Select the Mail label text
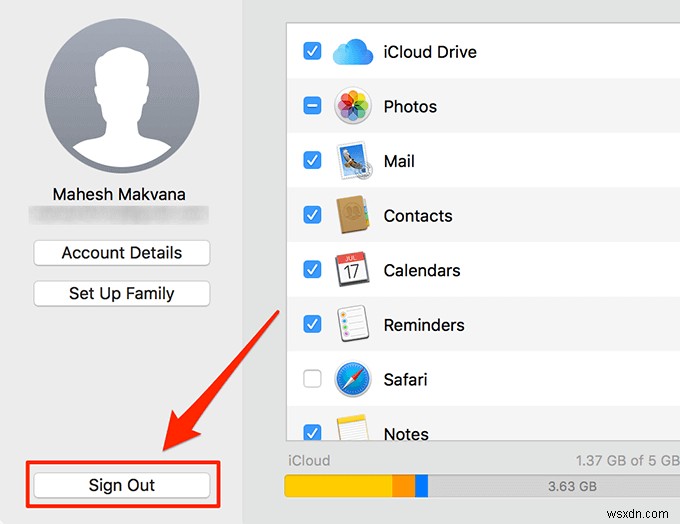The width and height of the screenshot is (680, 524). click(399, 161)
